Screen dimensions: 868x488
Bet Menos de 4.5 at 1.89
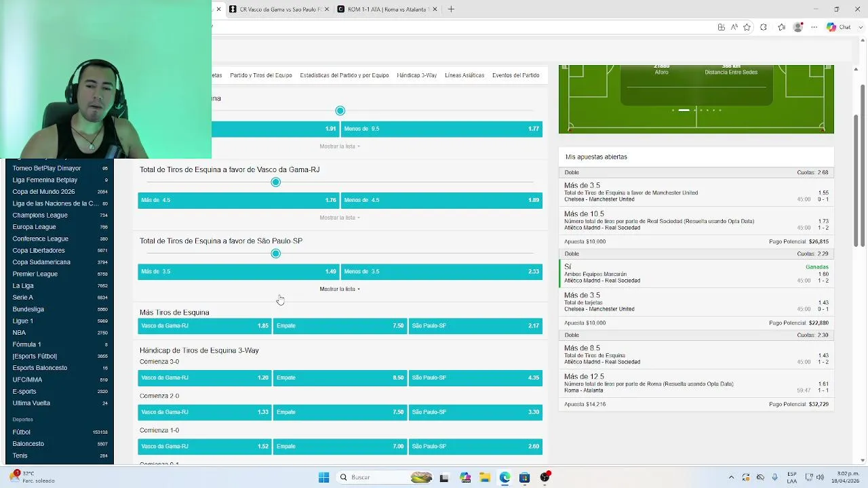tap(441, 200)
